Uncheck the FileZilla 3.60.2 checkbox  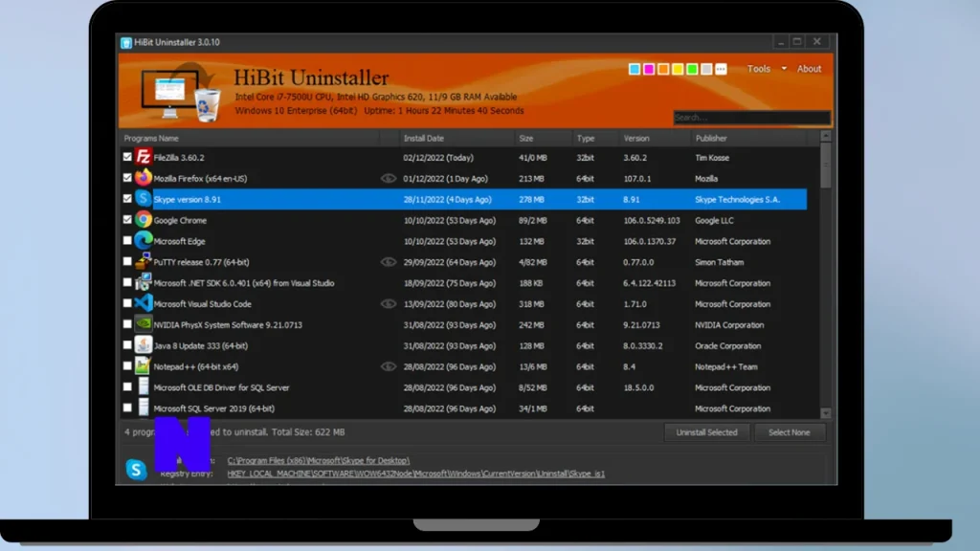[127, 157]
